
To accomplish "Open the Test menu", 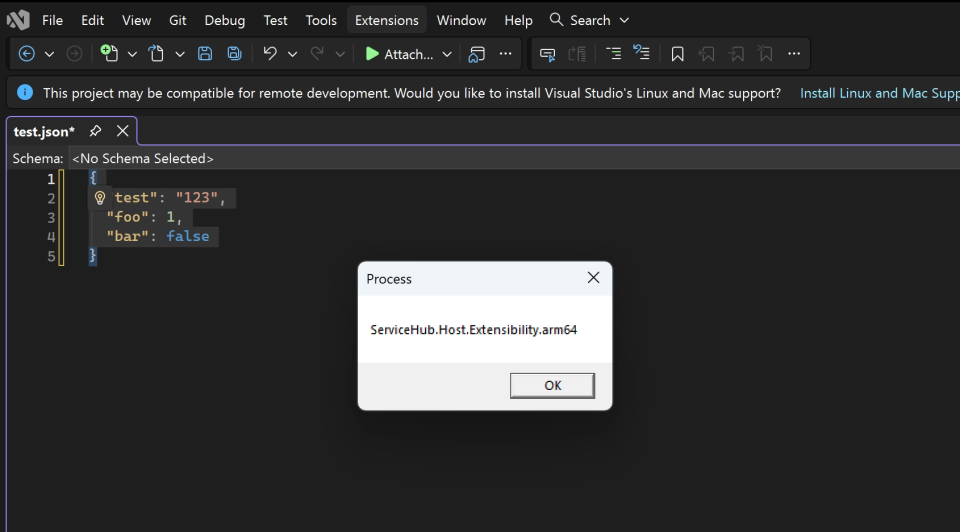I will coord(276,20).
